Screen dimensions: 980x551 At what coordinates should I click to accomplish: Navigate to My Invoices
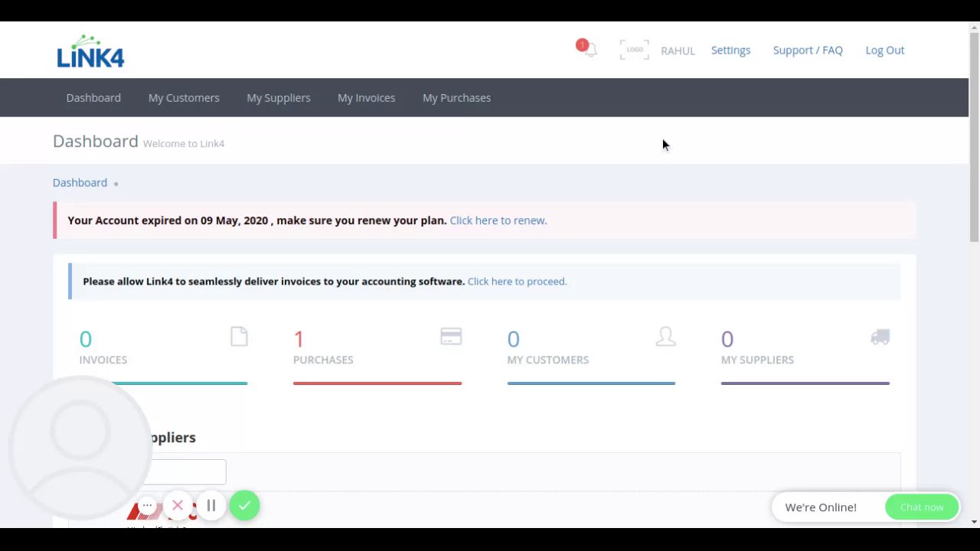(x=367, y=98)
